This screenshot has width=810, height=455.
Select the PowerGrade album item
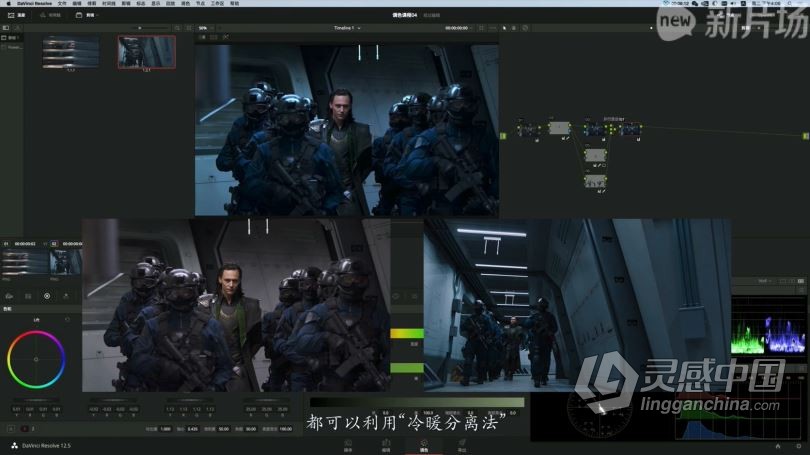tap(11, 47)
